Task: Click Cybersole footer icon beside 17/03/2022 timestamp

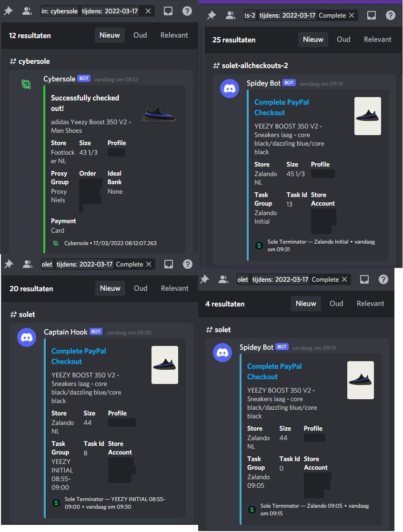Action: click(56, 243)
